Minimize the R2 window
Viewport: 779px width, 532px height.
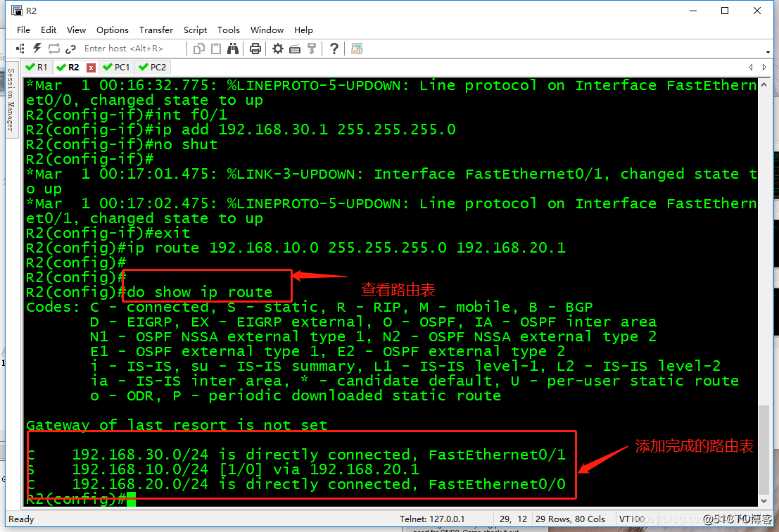tap(694, 11)
